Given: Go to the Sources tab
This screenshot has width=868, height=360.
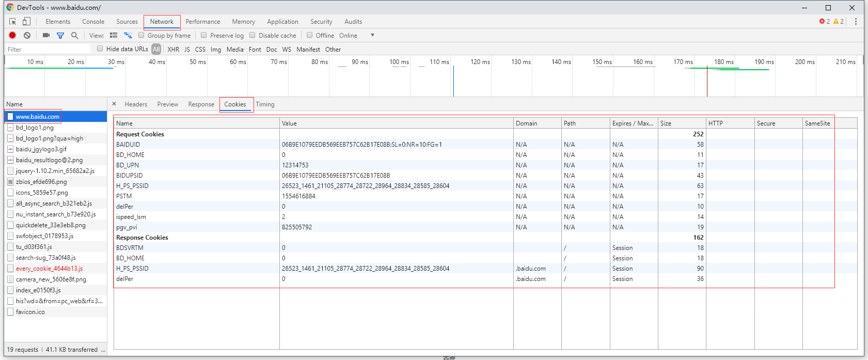Looking at the screenshot, I should point(127,22).
